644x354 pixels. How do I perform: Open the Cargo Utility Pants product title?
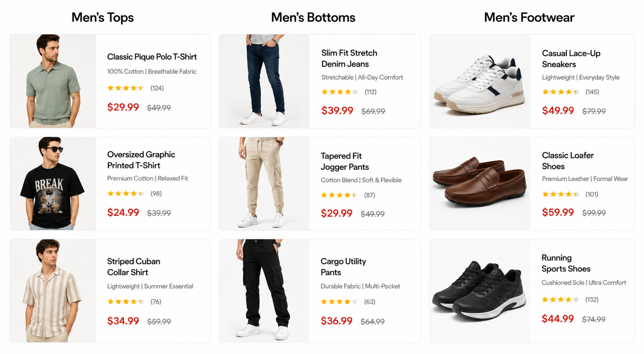coord(343,267)
